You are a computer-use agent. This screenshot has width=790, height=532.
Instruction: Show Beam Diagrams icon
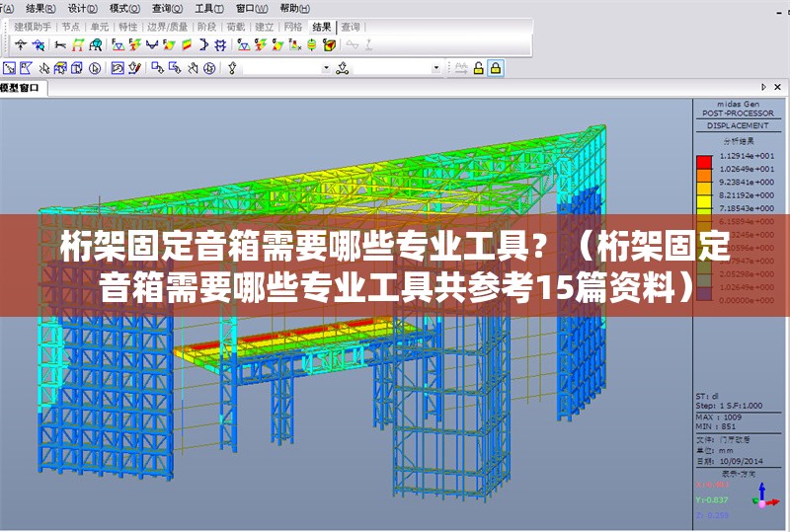(x=152, y=44)
